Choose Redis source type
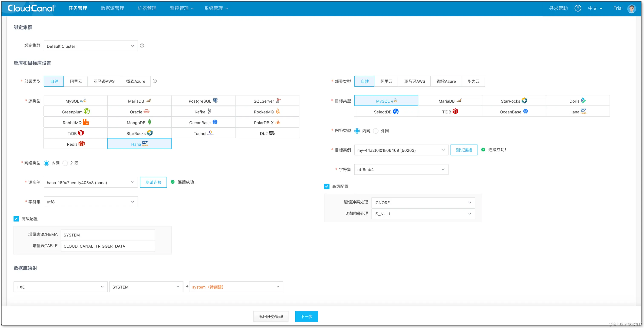Screen dimensions: 644x328 click(x=76, y=144)
